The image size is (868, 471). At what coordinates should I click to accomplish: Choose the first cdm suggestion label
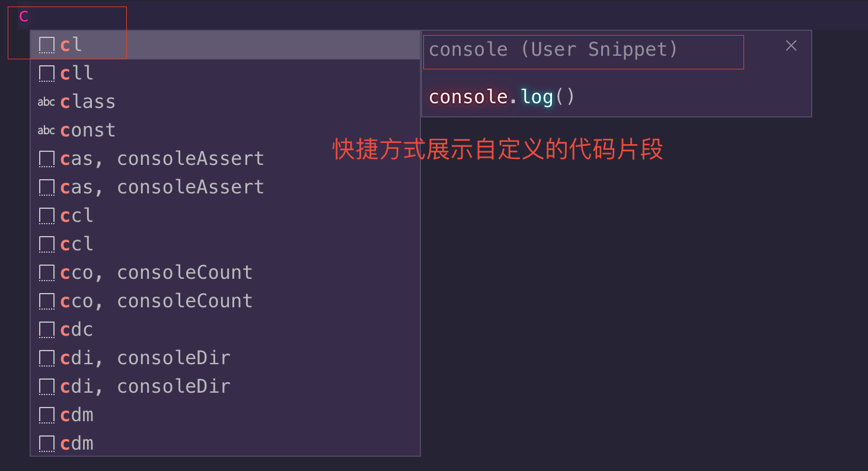click(x=77, y=415)
